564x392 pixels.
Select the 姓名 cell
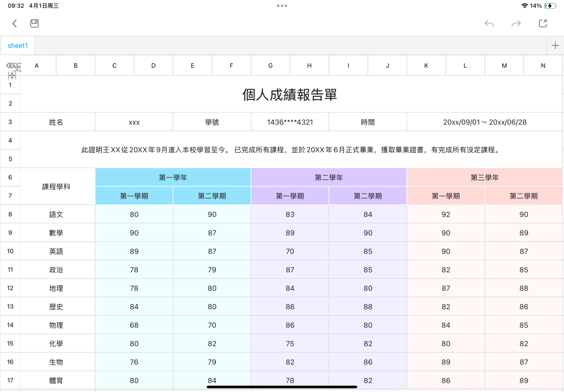pyautogui.click(x=56, y=122)
